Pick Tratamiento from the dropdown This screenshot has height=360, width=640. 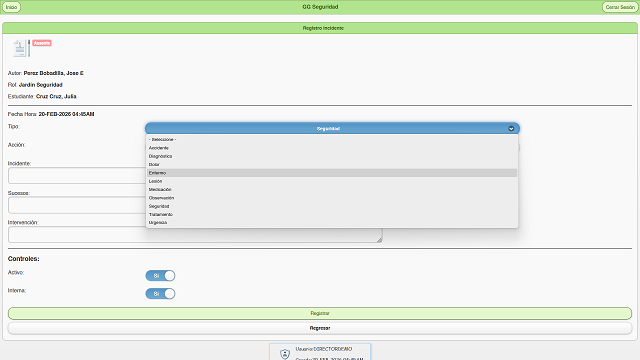(332, 214)
